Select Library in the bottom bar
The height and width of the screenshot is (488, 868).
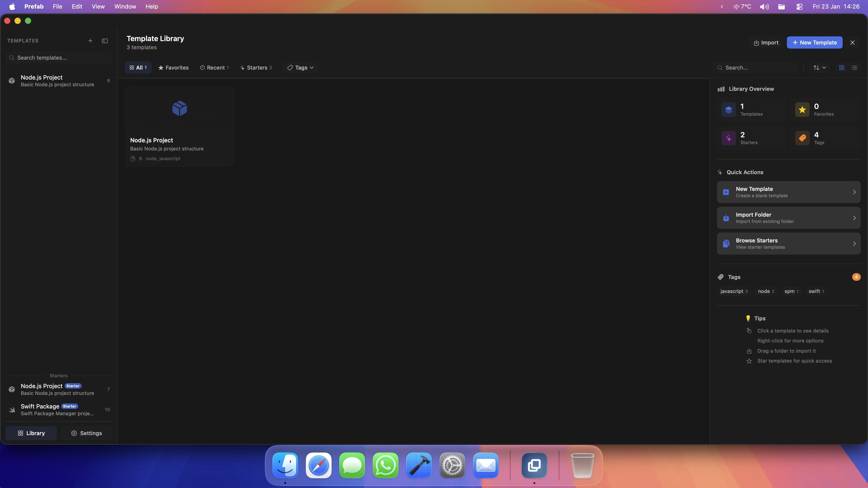pyautogui.click(x=31, y=433)
